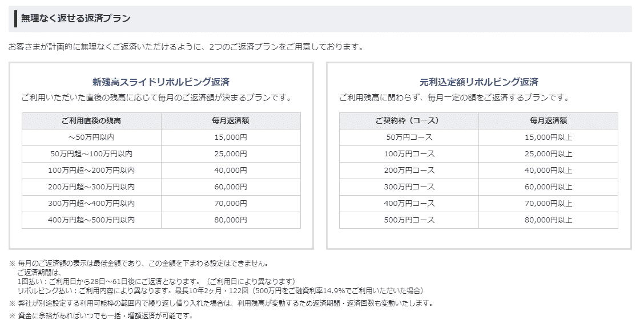
Task: Select the 50万円コース row
Action: 479,137
